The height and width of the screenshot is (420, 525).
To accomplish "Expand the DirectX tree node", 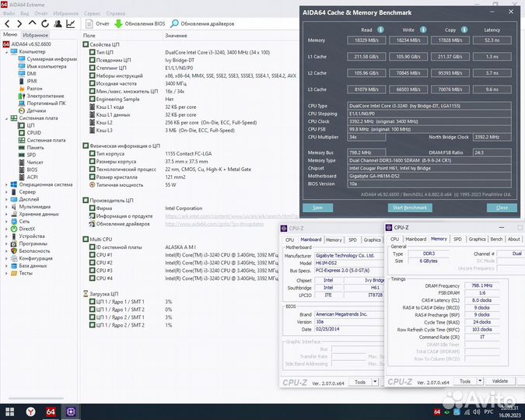I will pos(6,229).
